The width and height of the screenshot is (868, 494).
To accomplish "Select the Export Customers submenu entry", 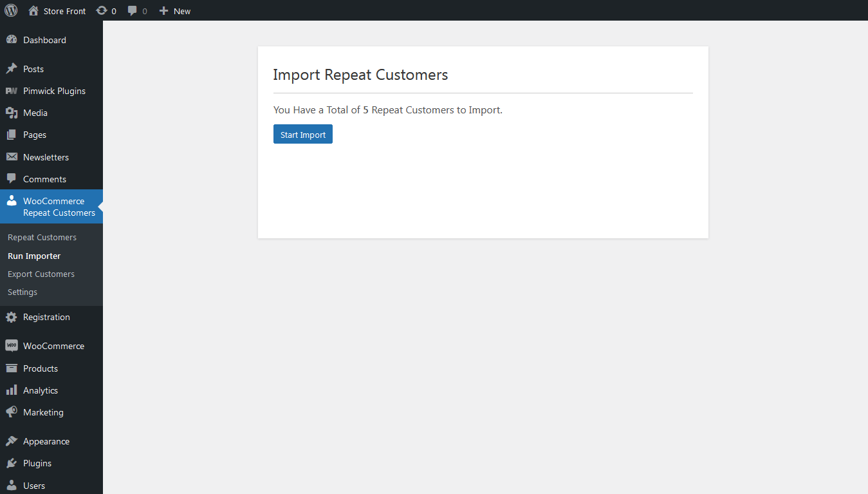I will pos(41,274).
